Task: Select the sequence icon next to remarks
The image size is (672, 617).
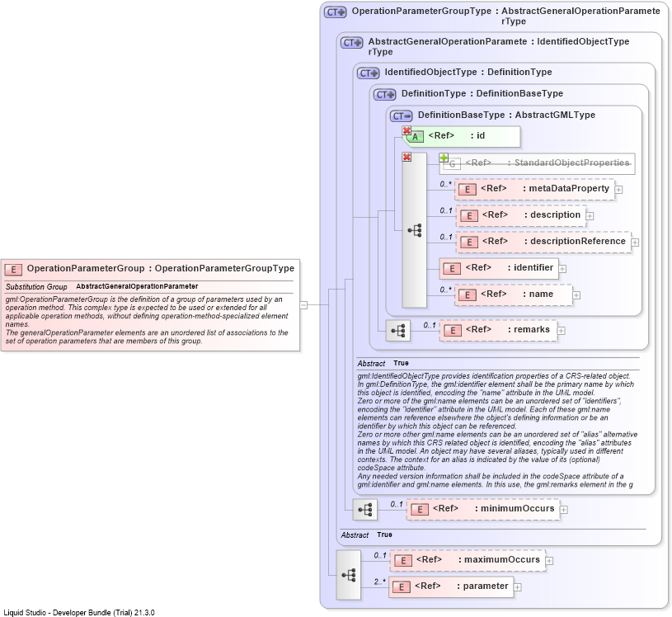Action: (398, 331)
